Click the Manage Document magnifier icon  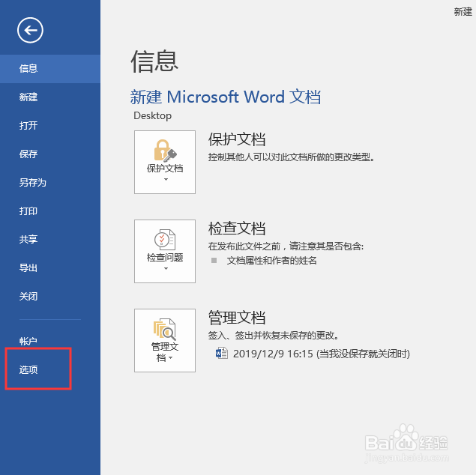pyautogui.click(x=164, y=330)
